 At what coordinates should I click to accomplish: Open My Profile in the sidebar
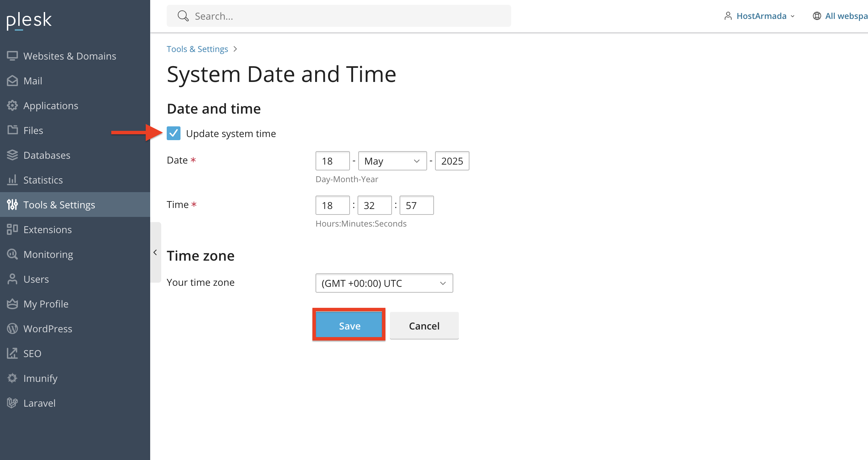75,304
